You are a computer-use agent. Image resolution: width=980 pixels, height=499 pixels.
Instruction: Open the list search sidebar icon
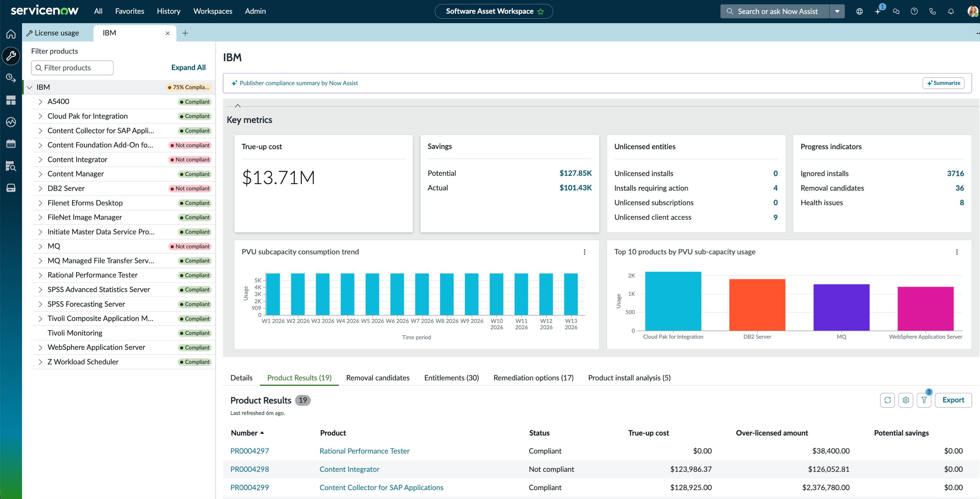click(x=11, y=166)
